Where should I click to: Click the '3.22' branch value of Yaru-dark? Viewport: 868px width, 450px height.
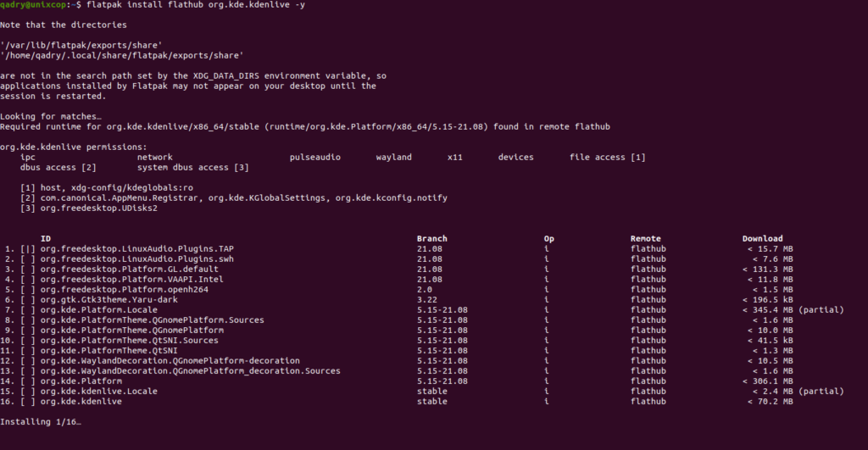pos(427,299)
